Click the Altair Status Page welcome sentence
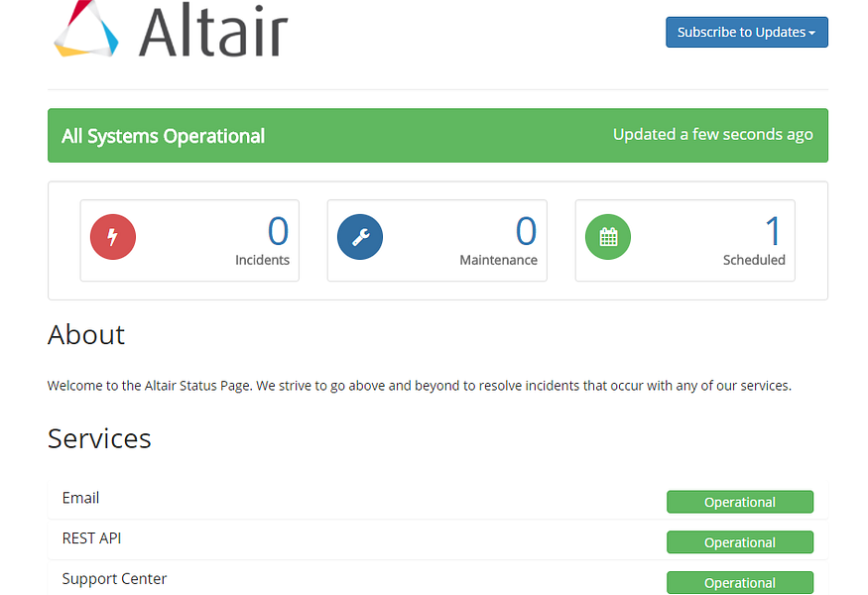Screen dimensions: 868x595 pyautogui.click(x=420, y=386)
